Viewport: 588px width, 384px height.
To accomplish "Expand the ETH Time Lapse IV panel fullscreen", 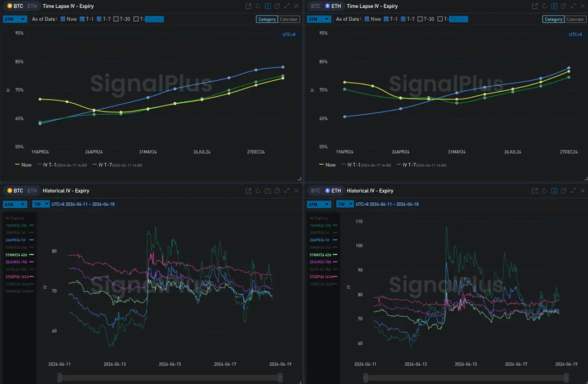I will 573,6.
